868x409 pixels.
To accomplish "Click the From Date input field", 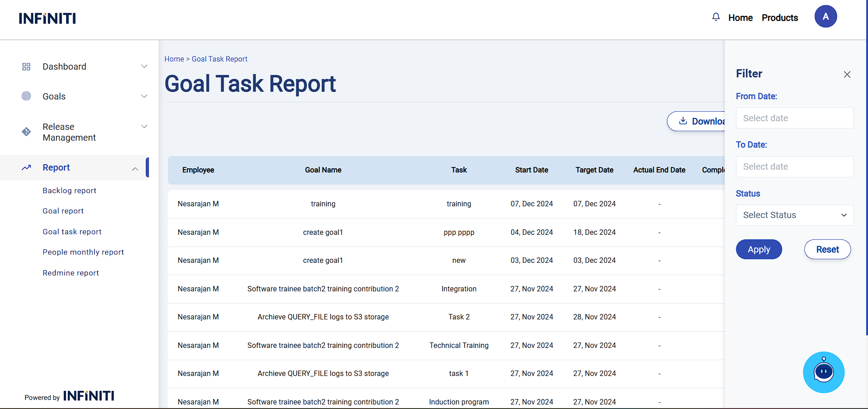I will pyautogui.click(x=794, y=118).
